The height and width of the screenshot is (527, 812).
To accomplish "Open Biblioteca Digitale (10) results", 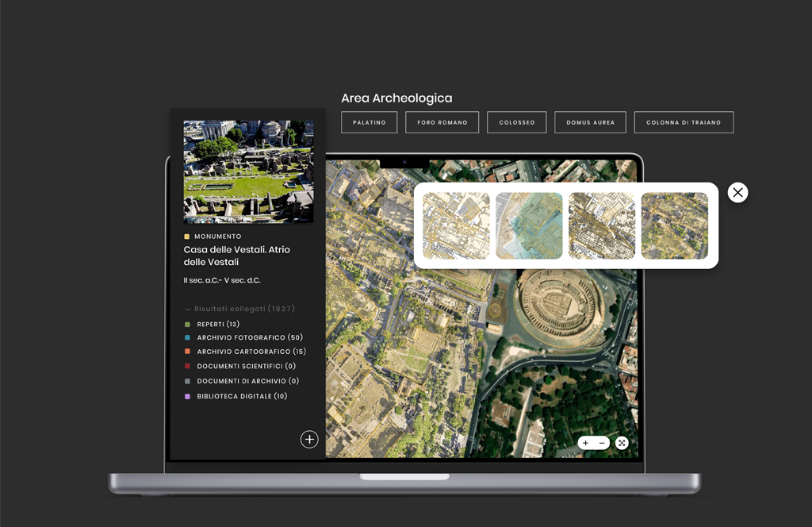I will (242, 396).
